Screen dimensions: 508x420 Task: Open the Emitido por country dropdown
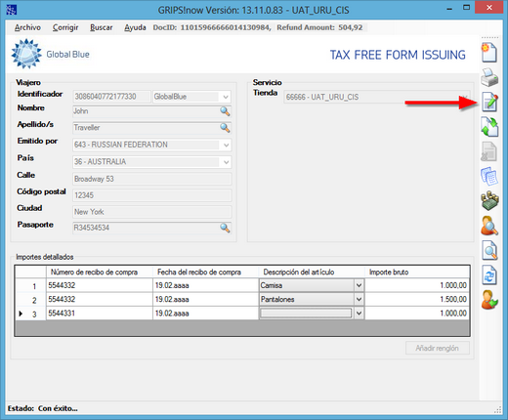(226, 145)
